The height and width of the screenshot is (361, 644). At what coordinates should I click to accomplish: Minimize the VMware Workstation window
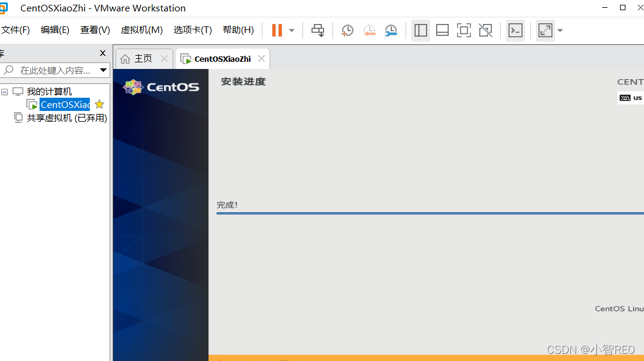pyautogui.click(x=604, y=8)
